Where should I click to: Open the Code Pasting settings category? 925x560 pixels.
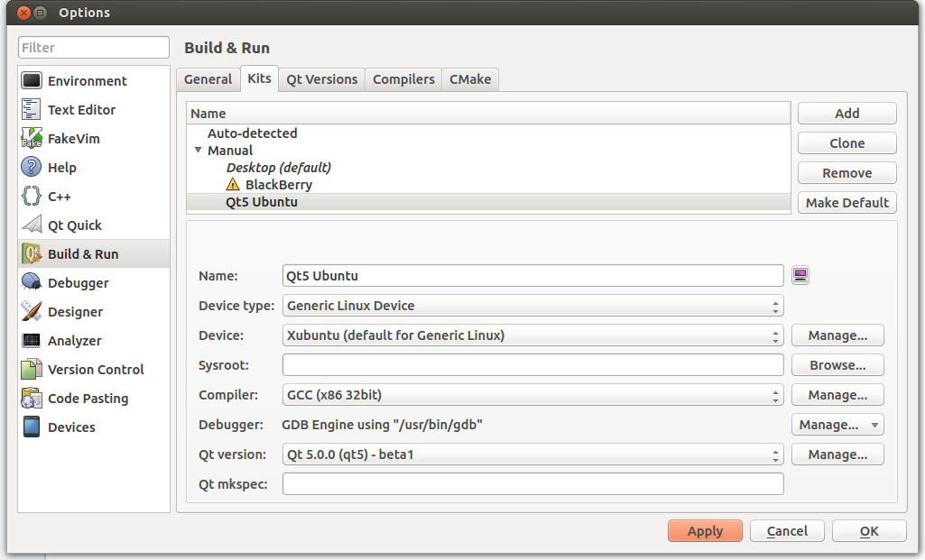[94, 398]
